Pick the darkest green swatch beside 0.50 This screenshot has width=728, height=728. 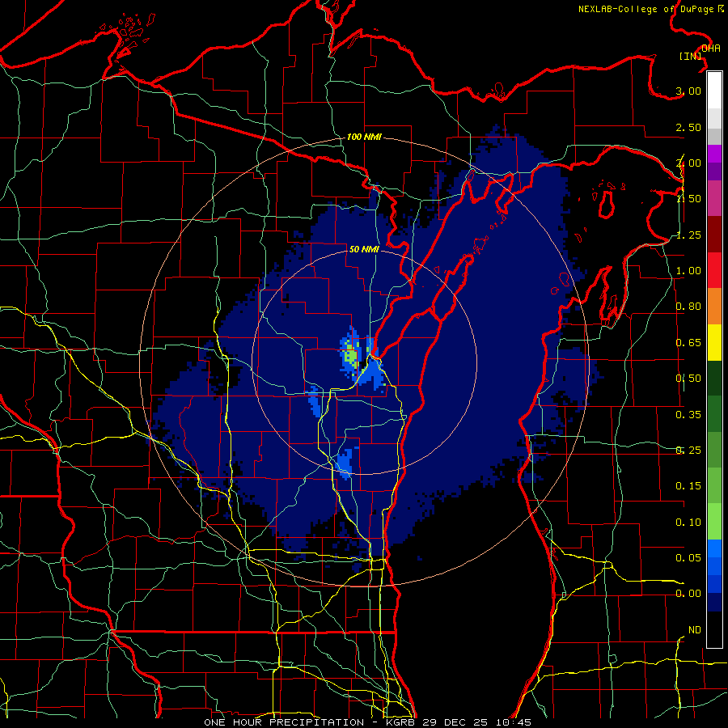[x=714, y=378]
